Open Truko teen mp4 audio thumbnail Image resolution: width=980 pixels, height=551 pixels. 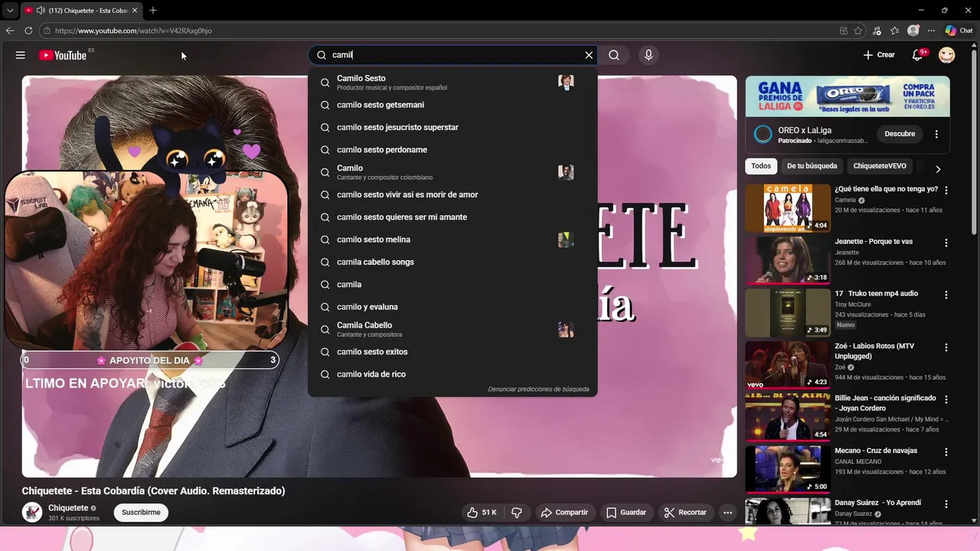pyautogui.click(x=788, y=312)
